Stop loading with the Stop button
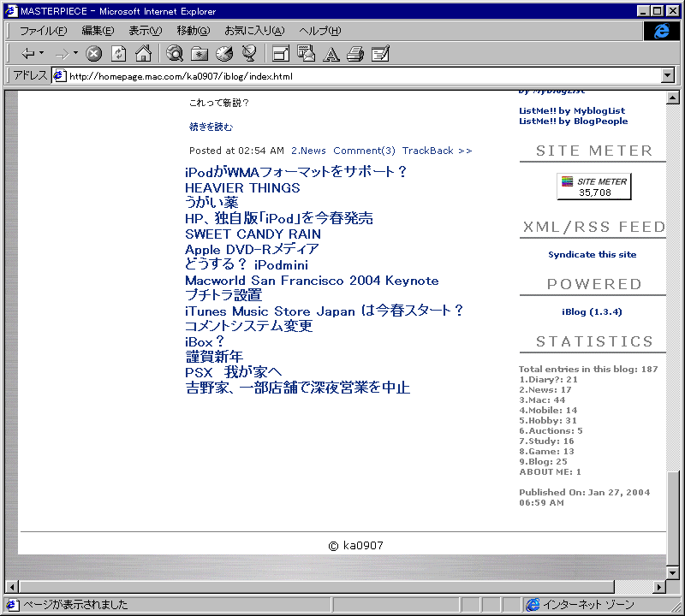The width and height of the screenshot is (685, 616). [x=93, y=54]
